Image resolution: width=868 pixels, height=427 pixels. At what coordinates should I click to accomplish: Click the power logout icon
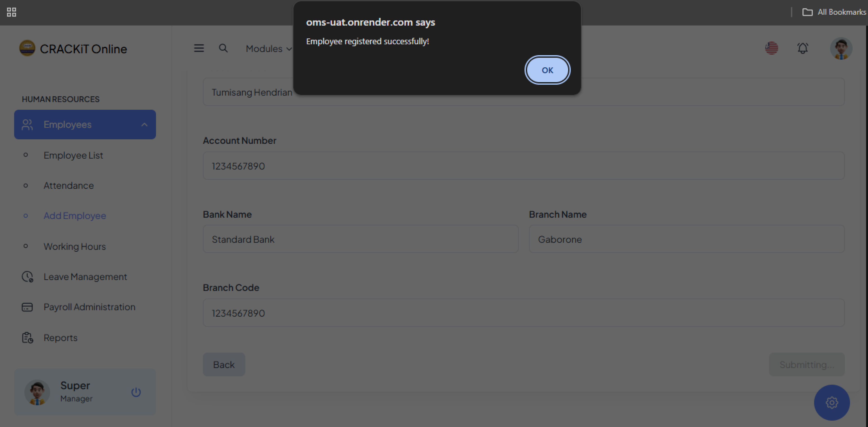click(x=136, y=392)
